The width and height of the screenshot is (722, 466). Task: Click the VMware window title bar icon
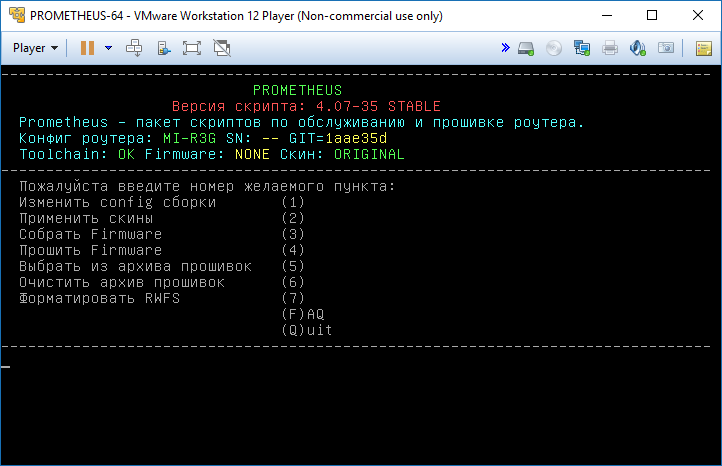[x=17, y=15]
